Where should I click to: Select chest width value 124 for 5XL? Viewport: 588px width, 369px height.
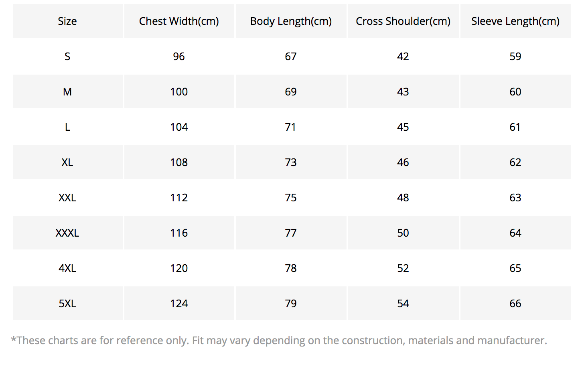pyautogui.click(x=179, y=304)
